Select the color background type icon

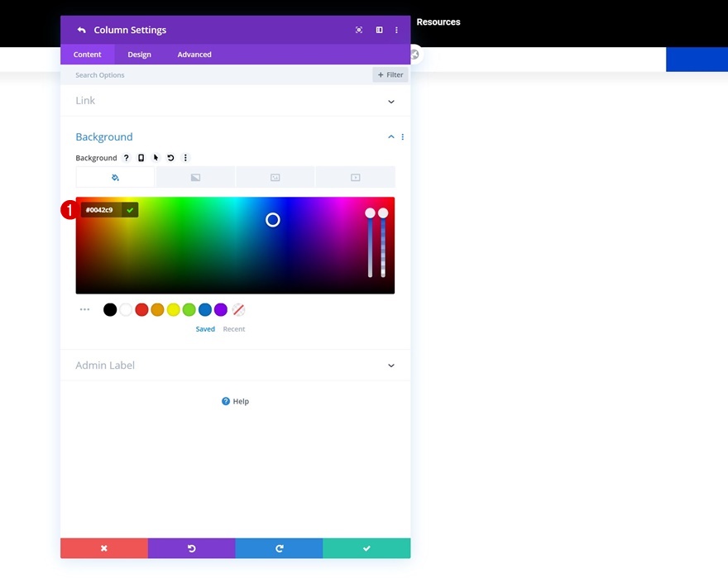(x=115, y=177)
